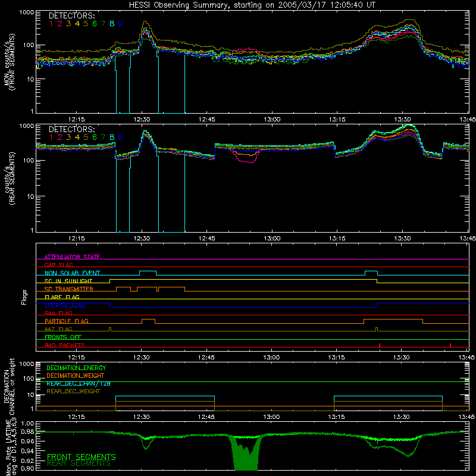Click 13:30 tick label under front segments plot
Image resolution: width=476 pixels, height=476 pixels.
(x=402, y=120)
